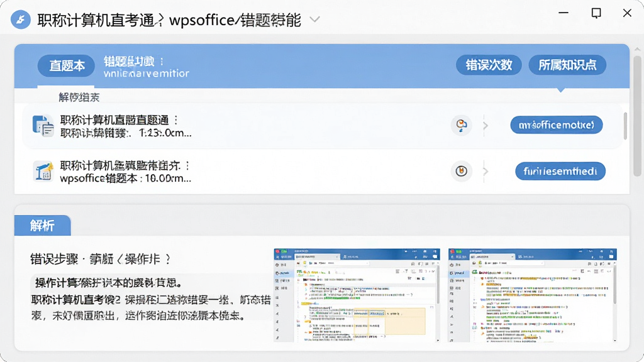Expand second row chevron beside timer icon
The width and height of the screenshot is (644, 362).
pyautogui.click(x=486, y=171)
